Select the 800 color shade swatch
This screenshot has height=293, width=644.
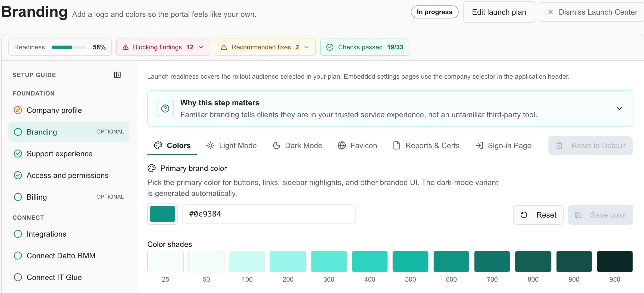point(533,262)
